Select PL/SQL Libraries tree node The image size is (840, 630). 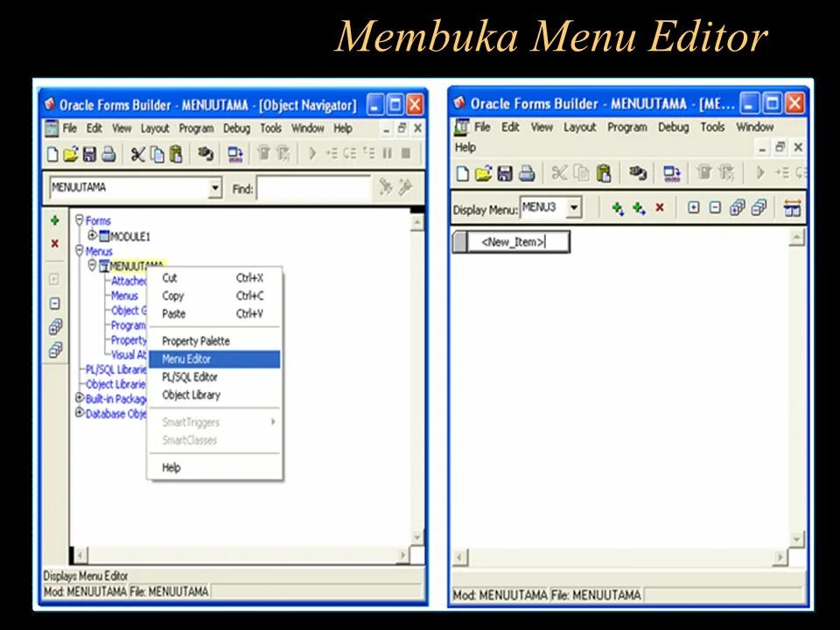(x=116, y=369)
